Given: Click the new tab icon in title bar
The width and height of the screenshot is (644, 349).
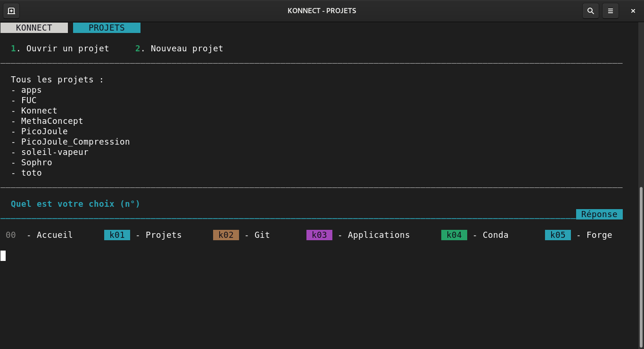Looking at the screenshot, I should (11, 11).
